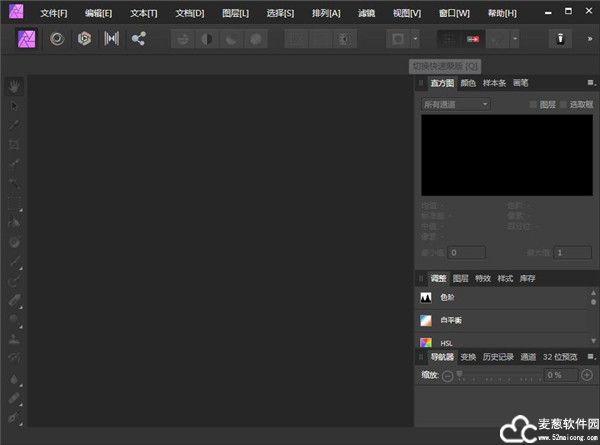Open the 所有通道 channel dropdown
Image resolution: width=600 pixels, height=445 pixels.
(455, 104)
